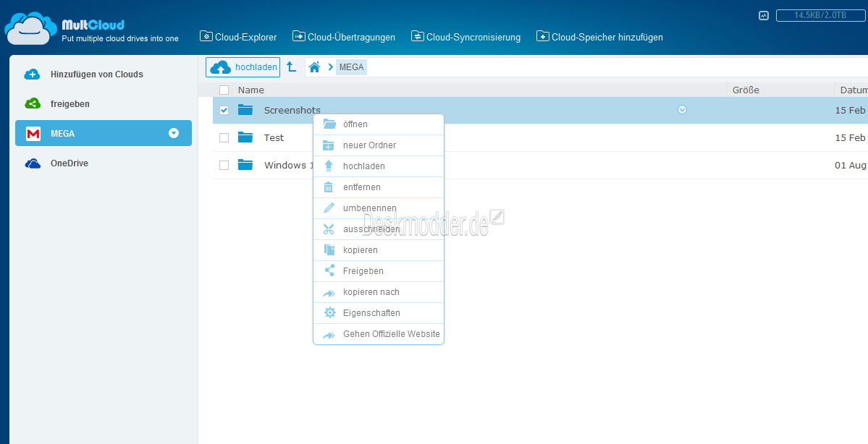This screenshot has height=444, width=868.
Task: Click the Screenshots folder name
Action: 292,110
